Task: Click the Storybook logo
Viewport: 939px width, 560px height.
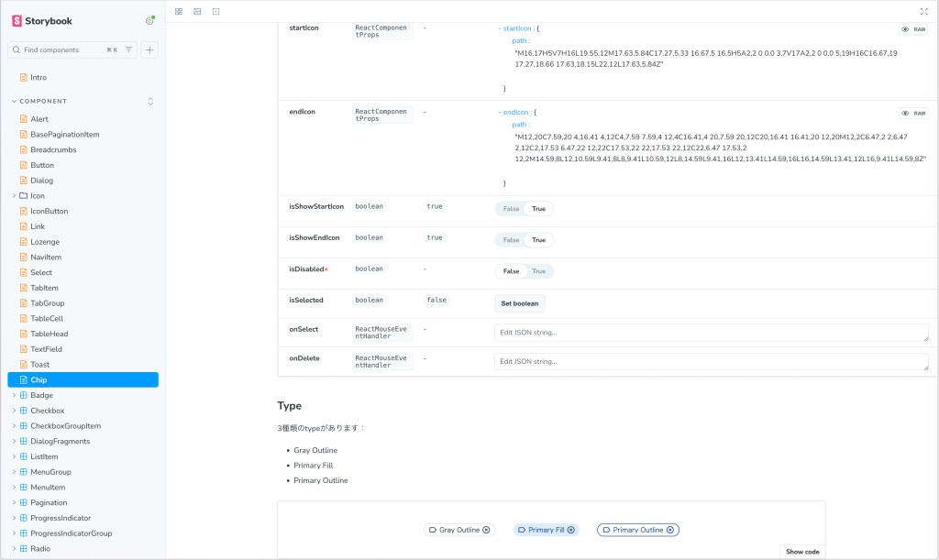Action: (18, 19)
